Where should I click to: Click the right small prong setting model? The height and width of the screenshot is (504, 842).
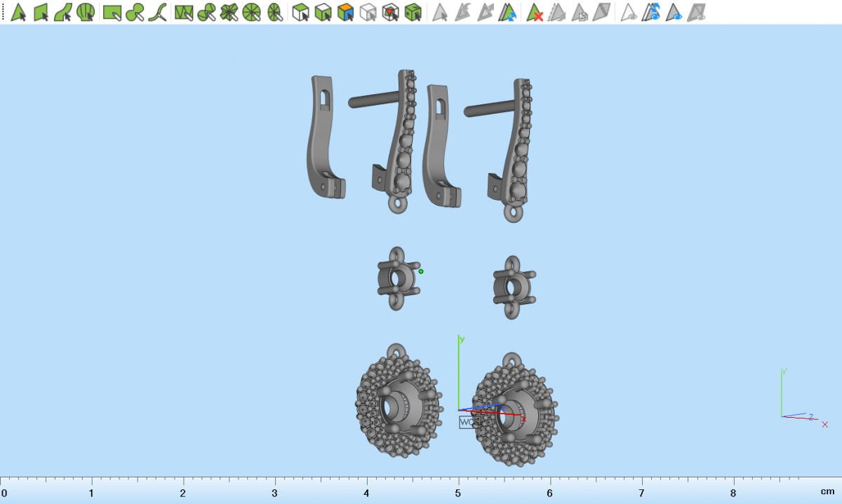click(x=514, y=288)
